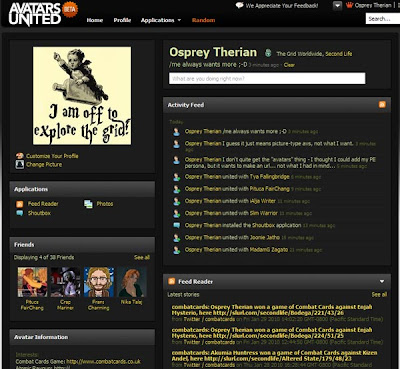Click avatar icon for 'I don't quite get' entry

click(176, 160)
